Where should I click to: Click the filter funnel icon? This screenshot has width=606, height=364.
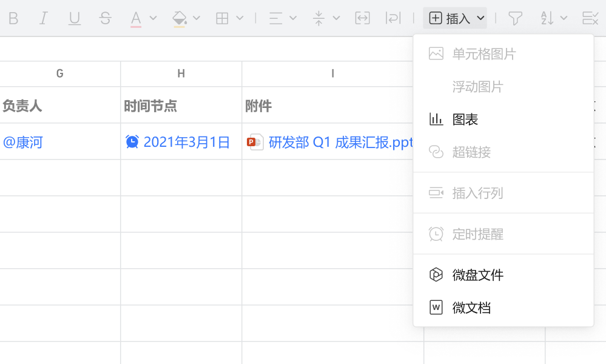click(515, 18)
